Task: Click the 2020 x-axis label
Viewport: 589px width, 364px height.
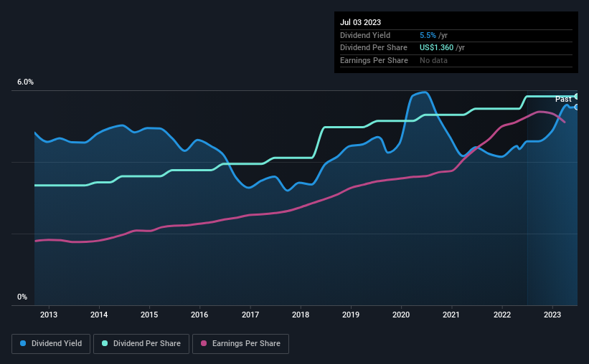Action: 401,315
